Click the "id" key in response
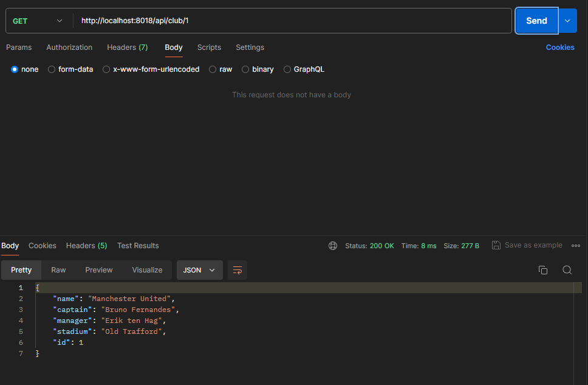588x385 pixels. coord(61,342)
